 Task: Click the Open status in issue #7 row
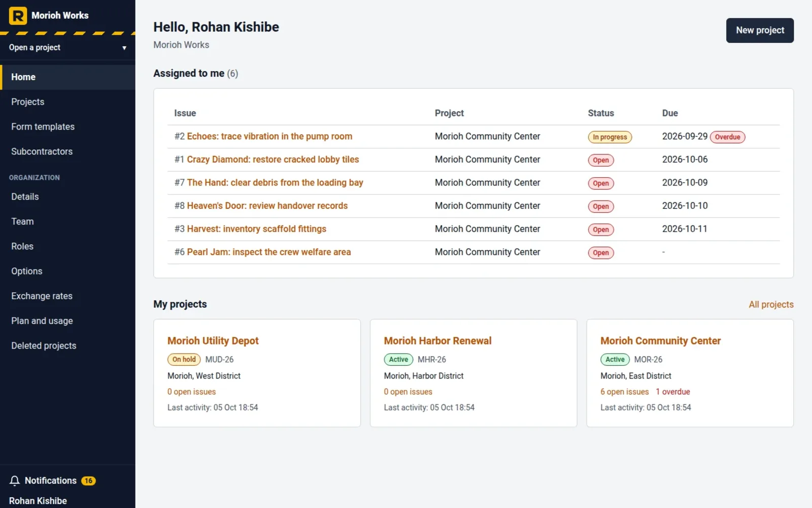(600, 183)
